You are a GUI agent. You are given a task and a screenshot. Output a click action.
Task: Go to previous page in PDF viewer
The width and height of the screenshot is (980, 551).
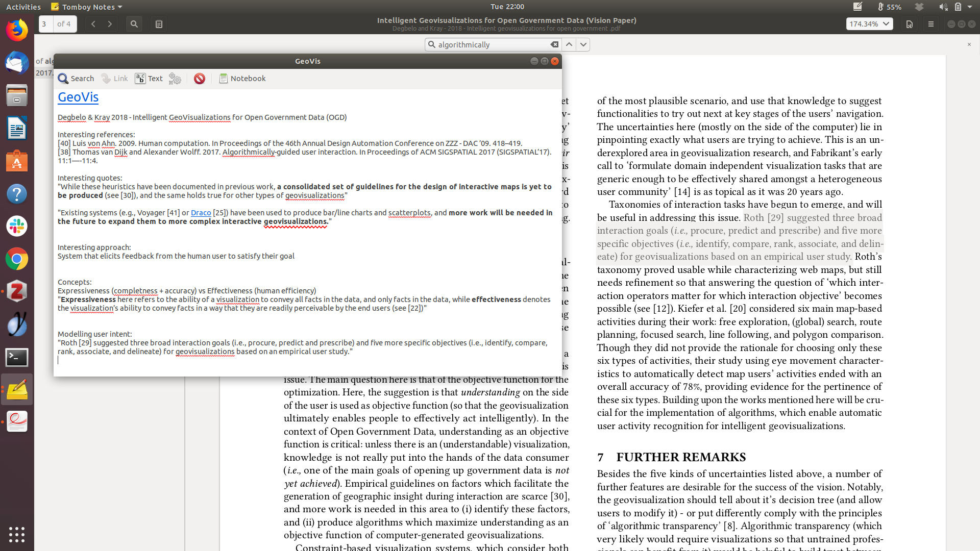pos(93,24)
